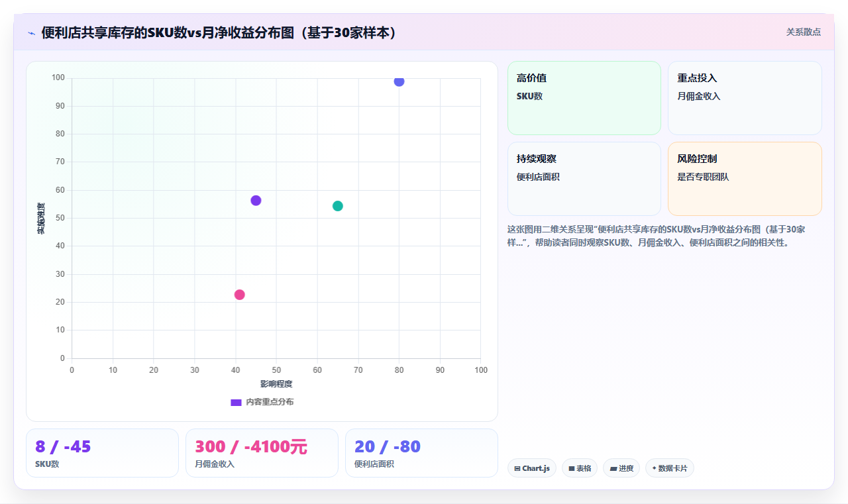
Task: Click the 进度 tag
Action: point(621,468)
